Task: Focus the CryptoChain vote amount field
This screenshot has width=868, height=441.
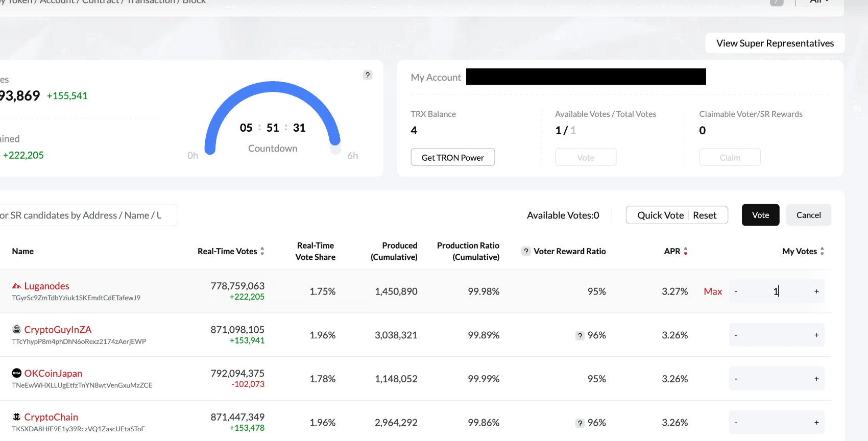Action: tap(776, 423)
